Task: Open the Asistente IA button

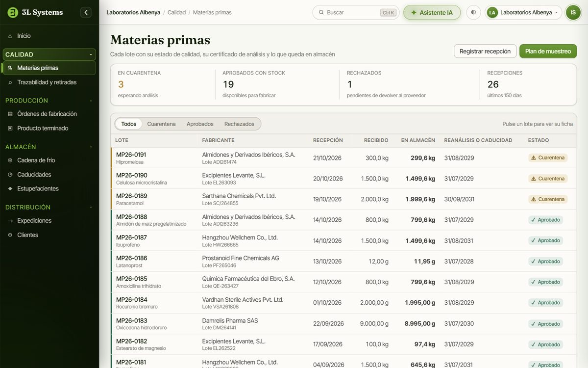Action: pyautogui.click(x=432, y=12)
